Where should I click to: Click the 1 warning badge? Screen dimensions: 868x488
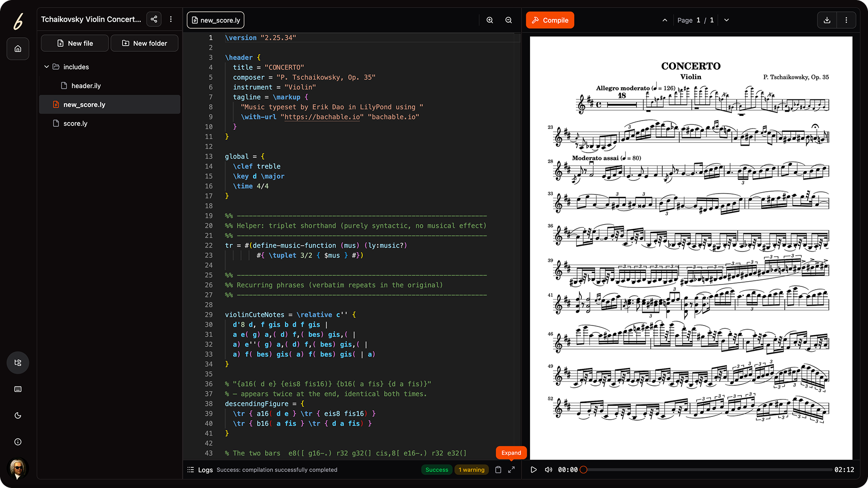click(x=471, y=470)
